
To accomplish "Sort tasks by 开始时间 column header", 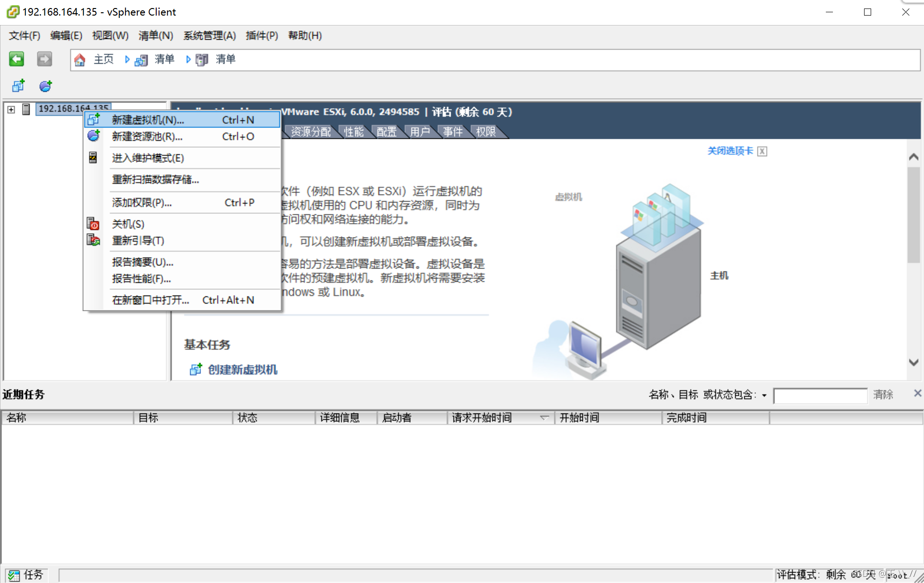I will 608,418.
